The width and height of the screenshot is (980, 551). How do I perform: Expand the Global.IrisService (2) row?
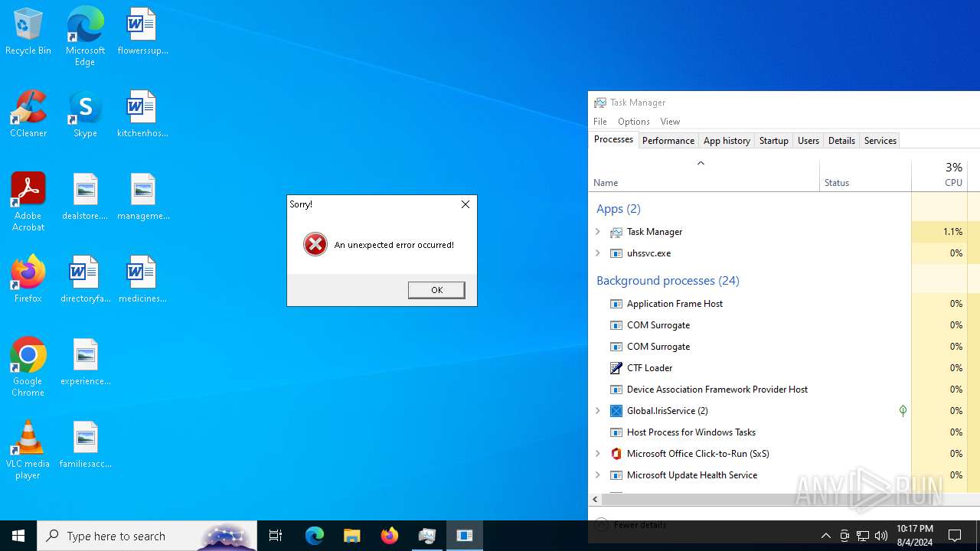click(598, 411)
